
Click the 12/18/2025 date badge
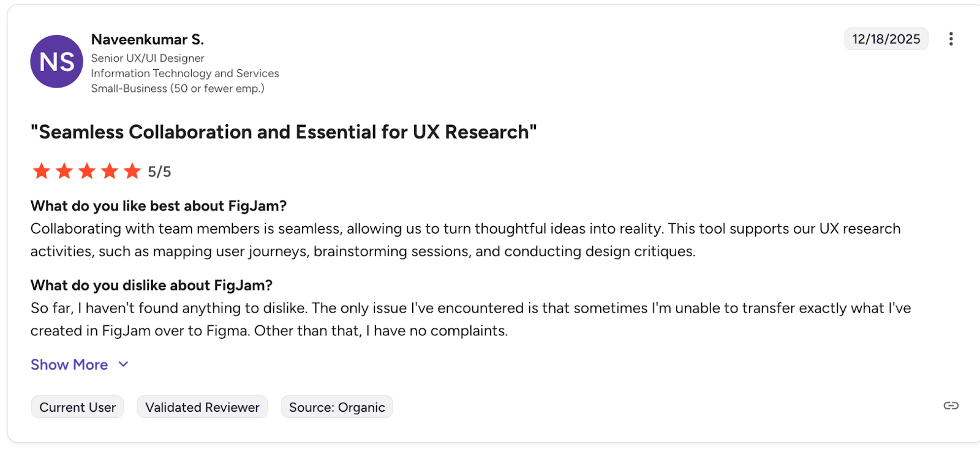coord(886,39)
